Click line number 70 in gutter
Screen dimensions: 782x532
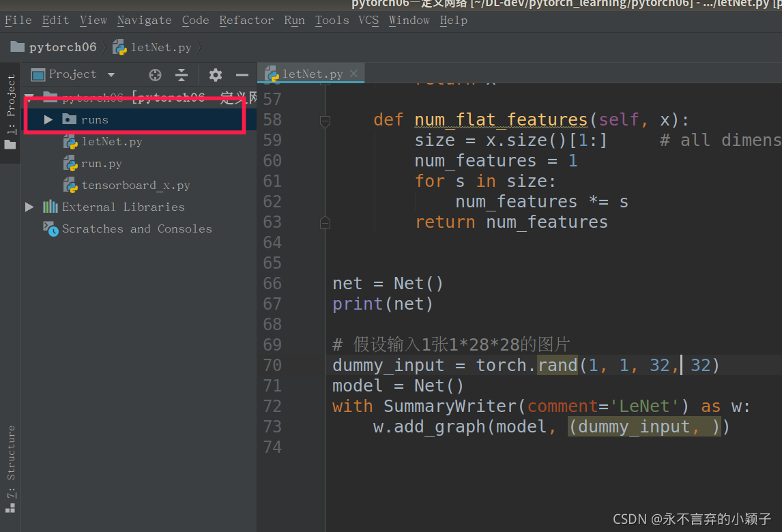point(272,366)
